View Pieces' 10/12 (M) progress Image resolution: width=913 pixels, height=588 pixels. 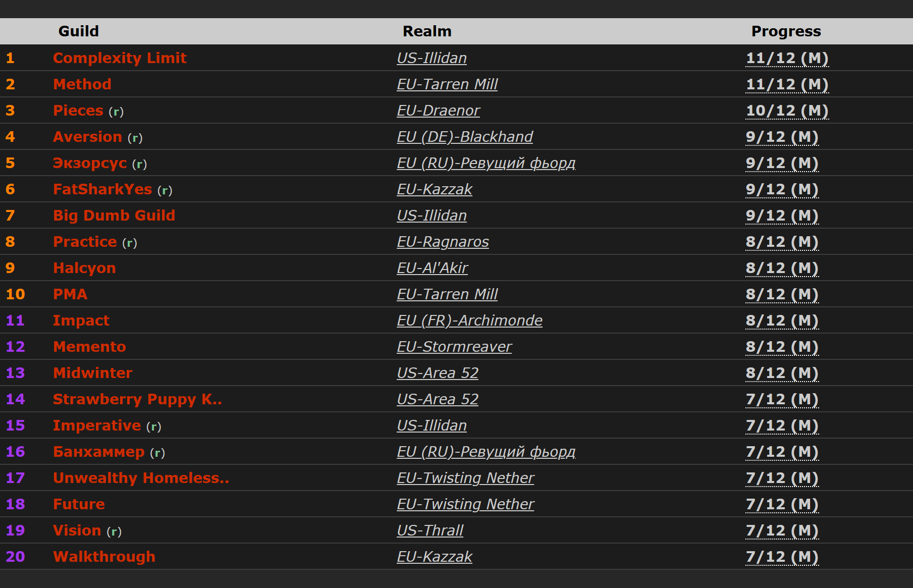(787, 111)
